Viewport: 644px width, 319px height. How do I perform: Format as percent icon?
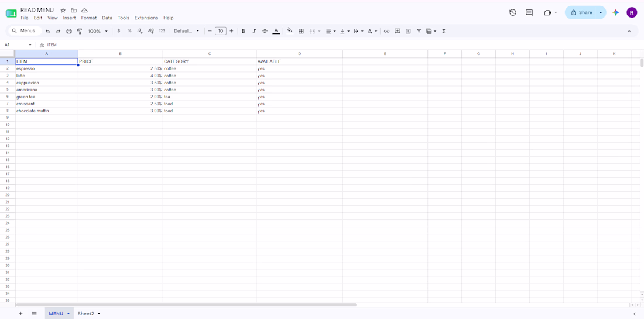pyautogui.click(x=129, y=31)
